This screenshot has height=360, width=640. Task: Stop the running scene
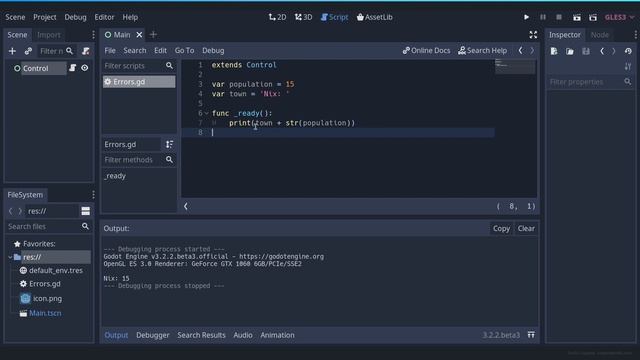point(559,17)
